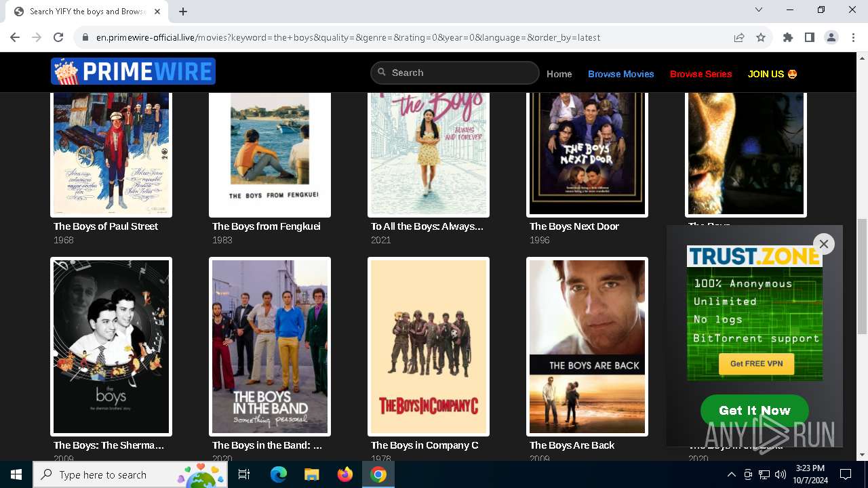Open The Boys in the Band poster
The image size is (868, 488).
point(270,346)
